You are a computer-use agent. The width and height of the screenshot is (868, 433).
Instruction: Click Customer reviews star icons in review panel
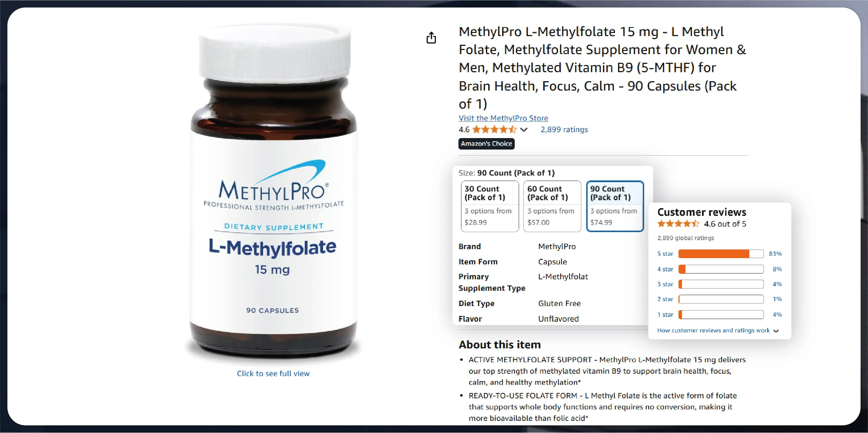[678, 224]
